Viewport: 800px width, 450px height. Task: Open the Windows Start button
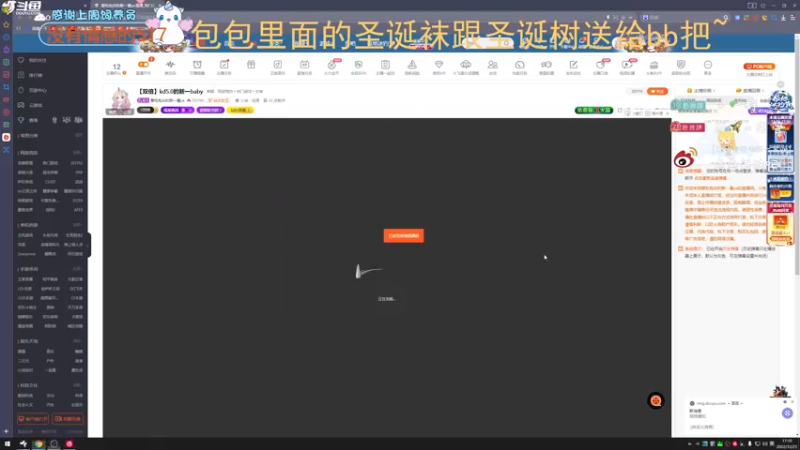click(7, 444)
